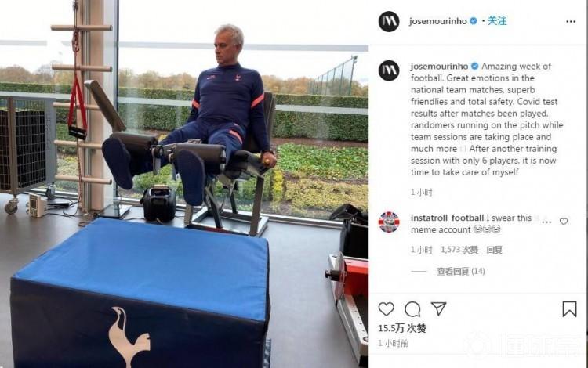
Task: Click the instatroll_football username
Action: tap(447, 218)
